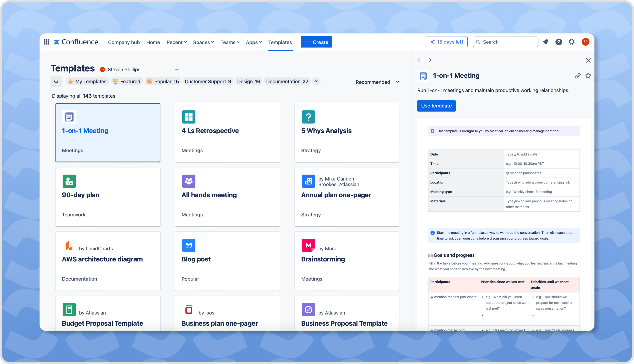Click the All hands meeting template icon

tap(189, 180)
